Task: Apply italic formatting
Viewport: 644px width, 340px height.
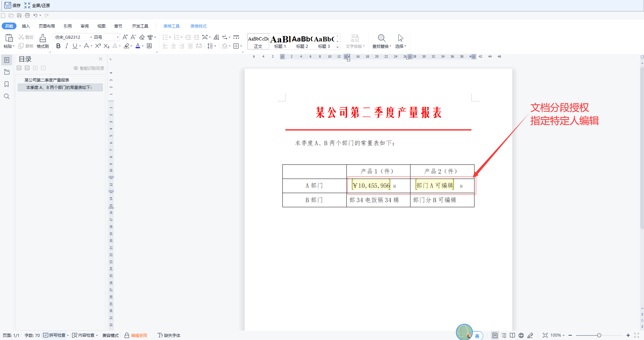Action: click(66, 46)
